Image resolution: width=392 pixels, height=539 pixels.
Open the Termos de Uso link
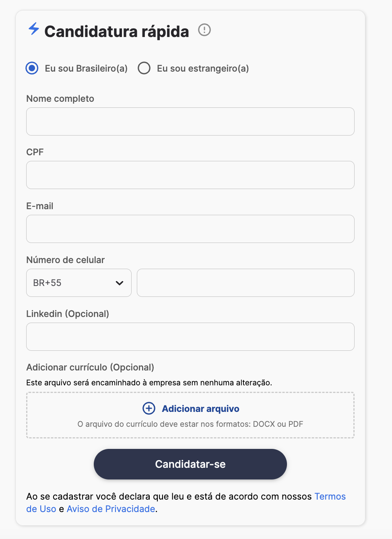tap(330, 496)
